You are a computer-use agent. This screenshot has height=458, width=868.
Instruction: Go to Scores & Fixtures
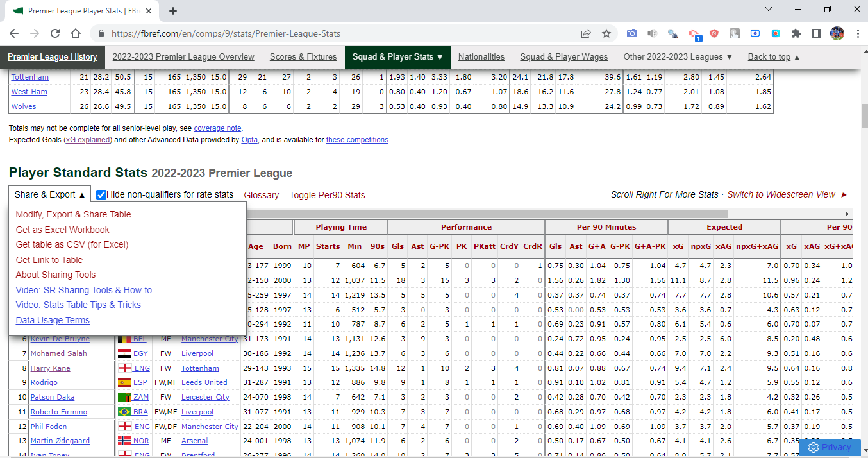[x=303, y=56]
